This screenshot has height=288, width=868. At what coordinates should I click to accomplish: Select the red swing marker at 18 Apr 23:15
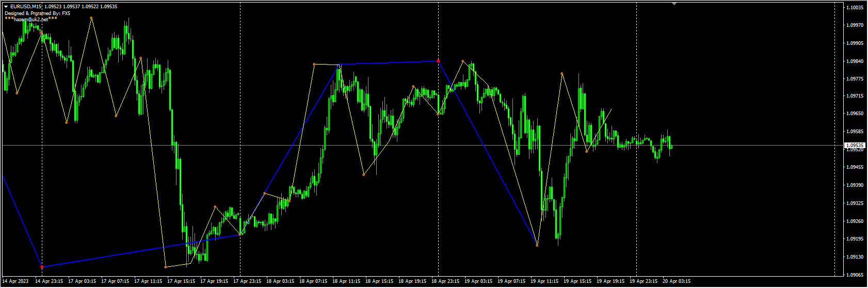pos(438,61)
